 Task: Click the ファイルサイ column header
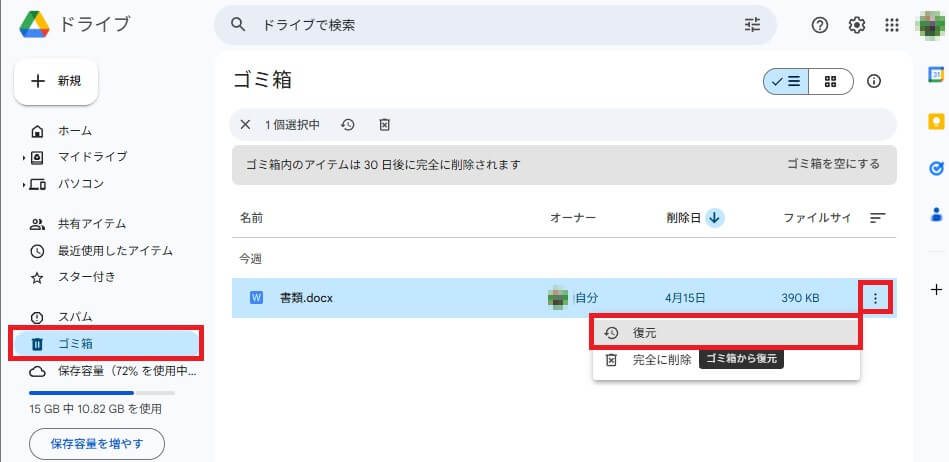(817, 217)
